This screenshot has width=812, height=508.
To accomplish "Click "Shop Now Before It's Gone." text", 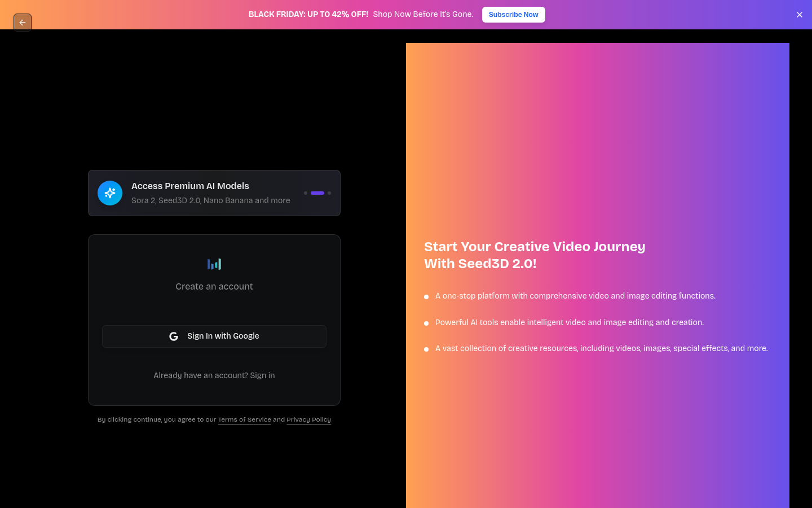I will pyautogui.click(x=423, y=14).
